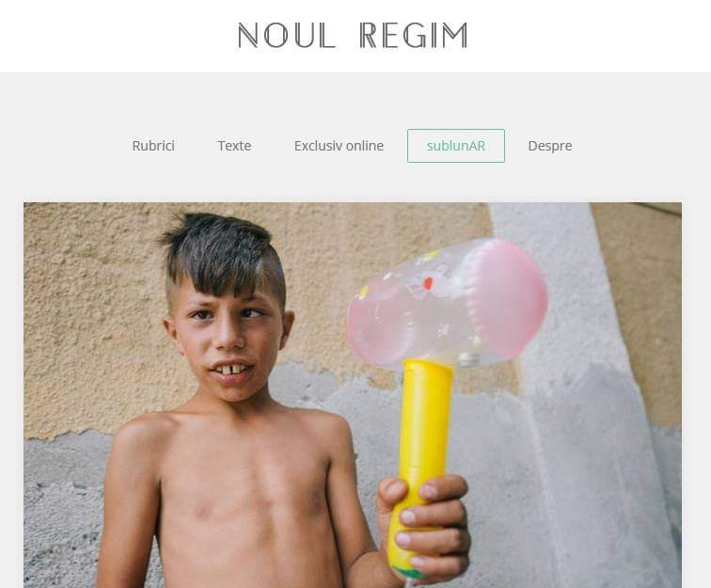Screen dimensions: 711x588
Task: Go to the Texte section
Action: [234, 146]
